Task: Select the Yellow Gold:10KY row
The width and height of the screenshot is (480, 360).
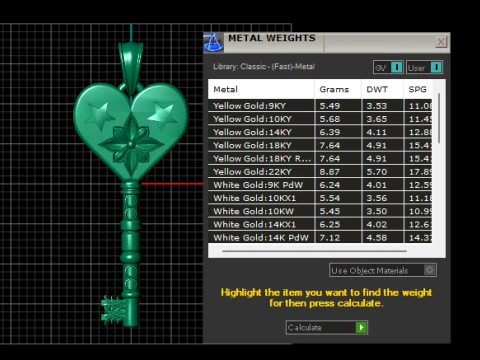Action: [320, 119]
